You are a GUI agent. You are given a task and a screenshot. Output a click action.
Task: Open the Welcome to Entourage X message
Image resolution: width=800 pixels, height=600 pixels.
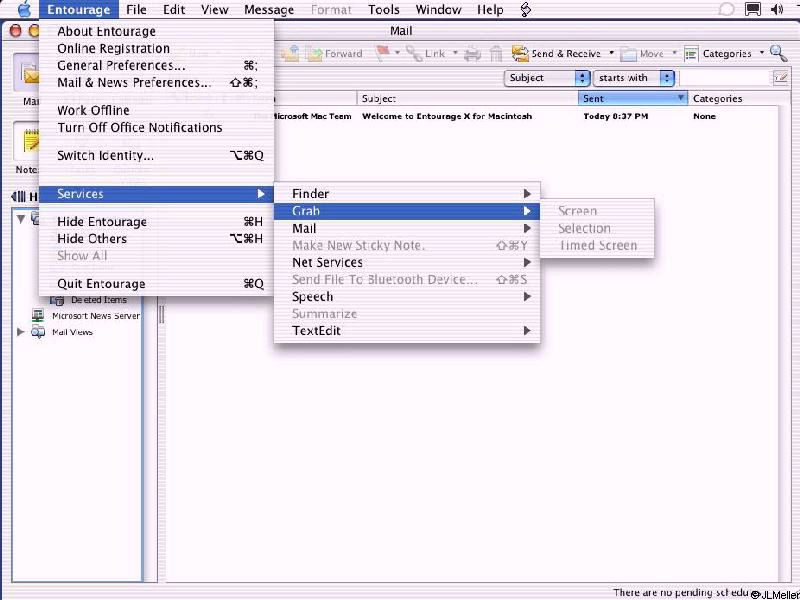(x=446, y=116)
